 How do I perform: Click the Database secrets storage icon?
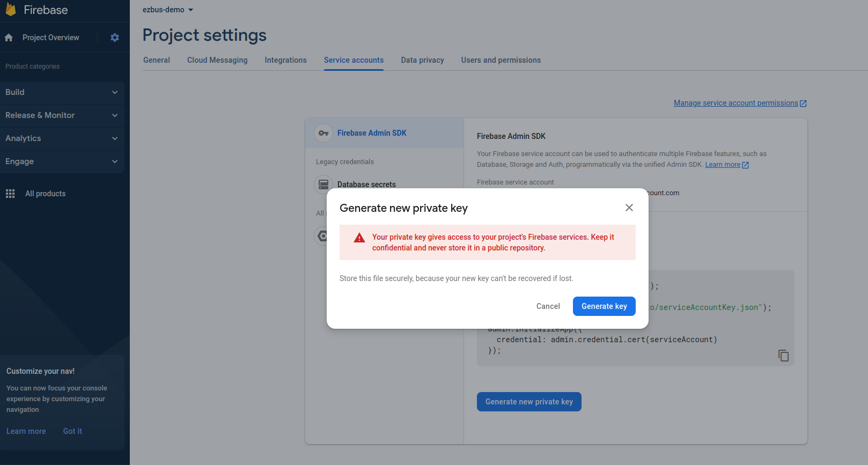coord(323,184)
